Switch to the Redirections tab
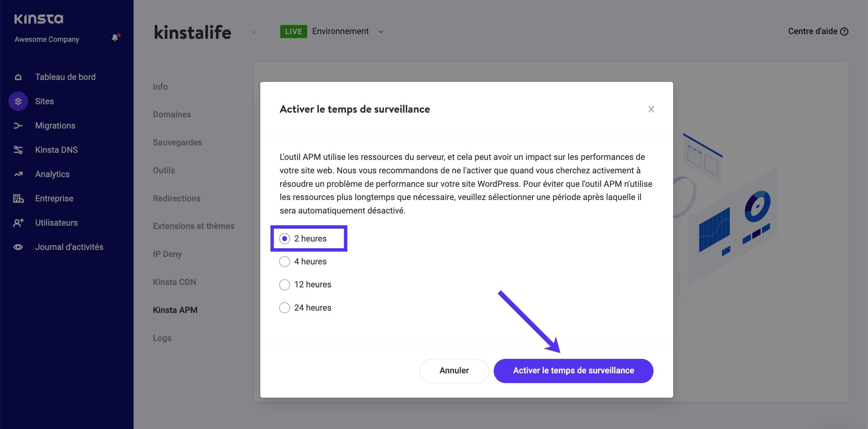This screenshot has height=429, width=868. click(177, 199)
